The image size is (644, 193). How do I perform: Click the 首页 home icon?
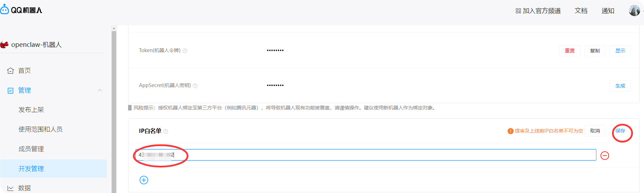point(10,71)
